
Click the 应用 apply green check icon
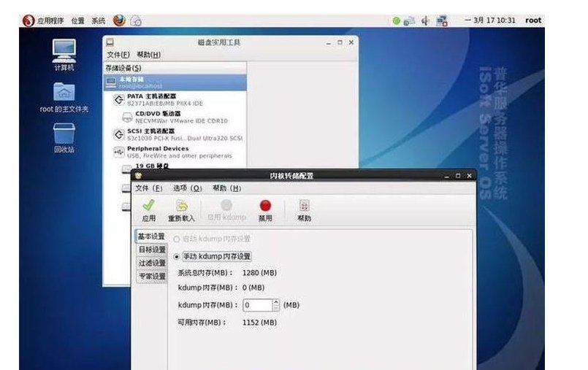pos(148,205)
